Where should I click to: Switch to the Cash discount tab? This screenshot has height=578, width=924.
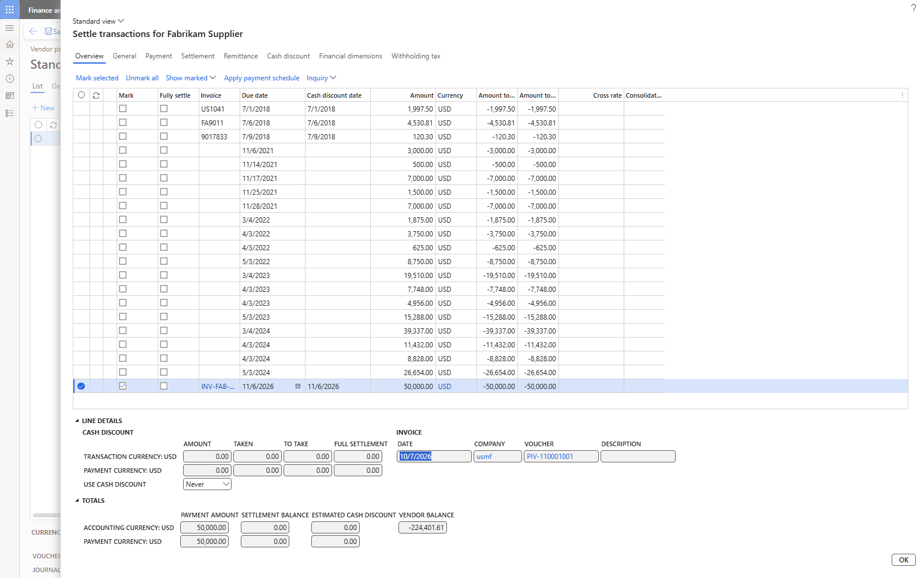tap(288, 56)
